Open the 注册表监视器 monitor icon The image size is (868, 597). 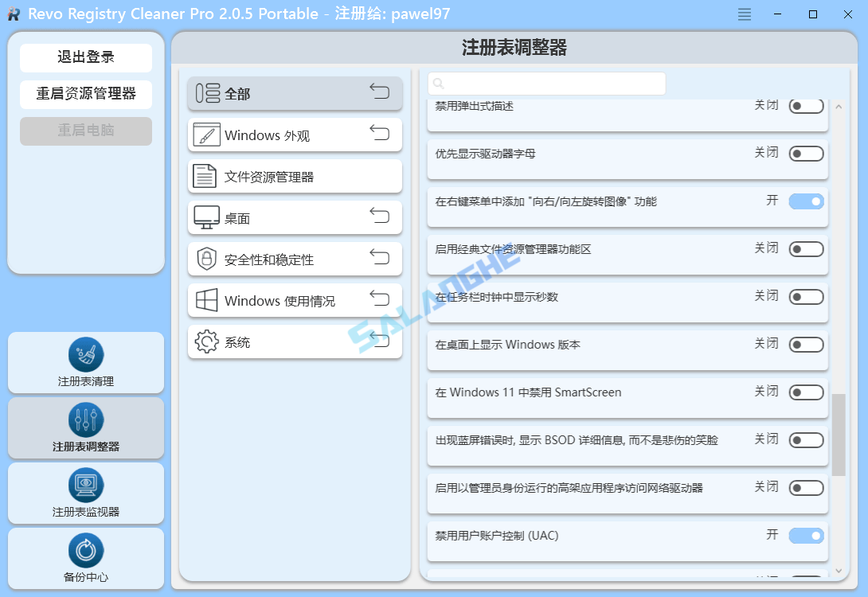pyautogui.click(x=85, y=485)
